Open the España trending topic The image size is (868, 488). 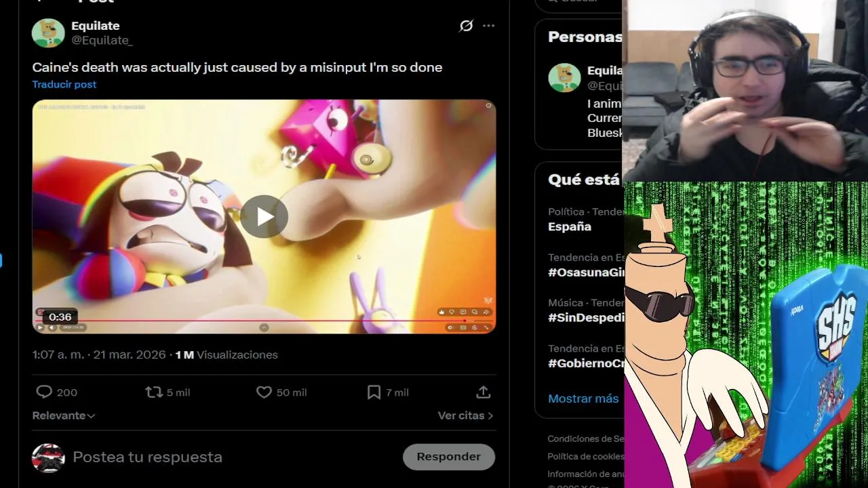[x=570, y=226]
